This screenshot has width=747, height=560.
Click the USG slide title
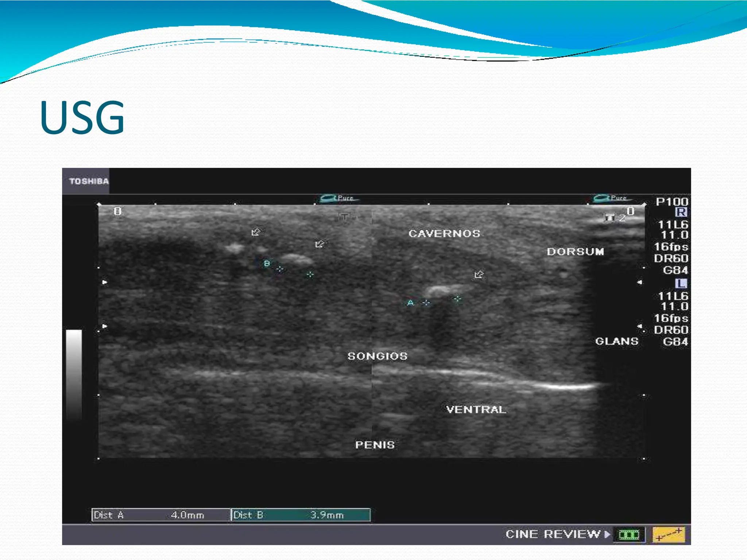coord(82,118)
